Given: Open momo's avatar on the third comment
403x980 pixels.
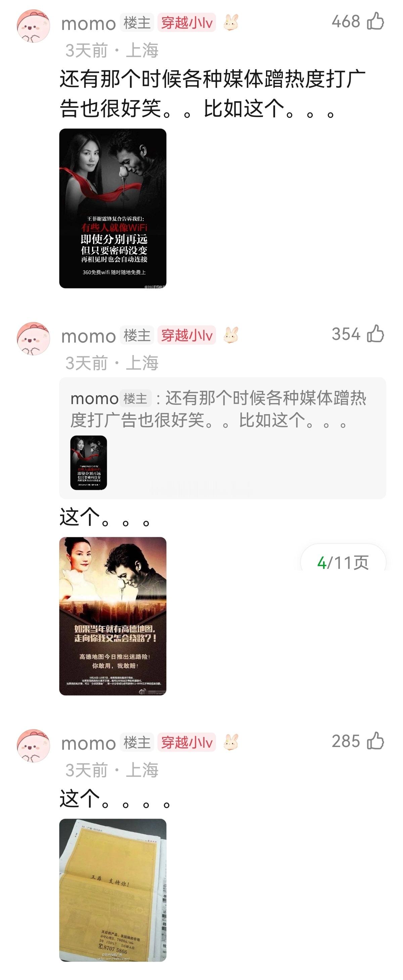Looking at the screenshot, I should 34,745.
